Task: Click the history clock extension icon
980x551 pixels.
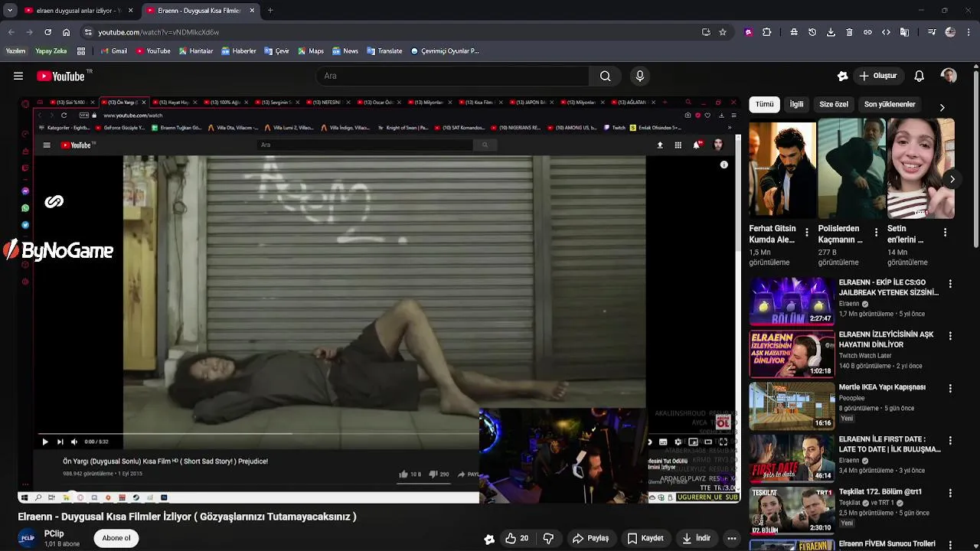Action: [812, 32]
